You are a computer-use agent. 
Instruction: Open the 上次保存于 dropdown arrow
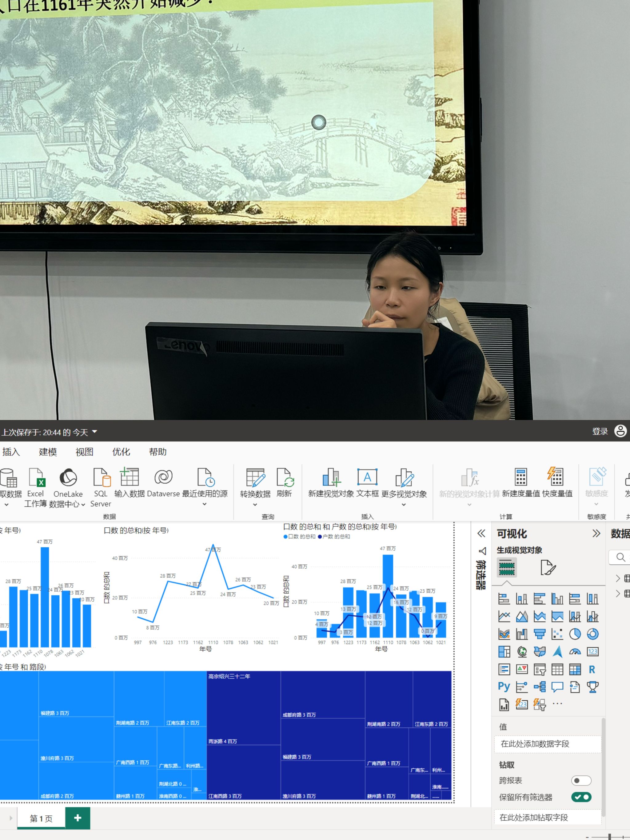(94, 432)
